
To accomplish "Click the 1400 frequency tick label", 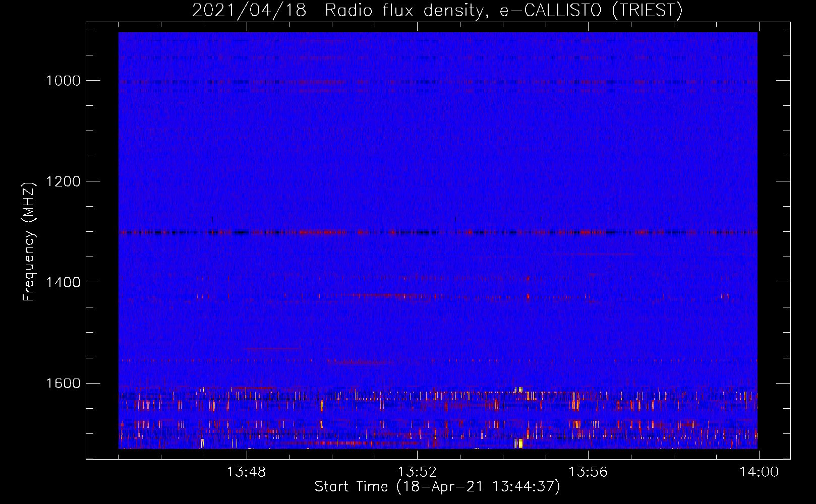I will pos(63,282).
